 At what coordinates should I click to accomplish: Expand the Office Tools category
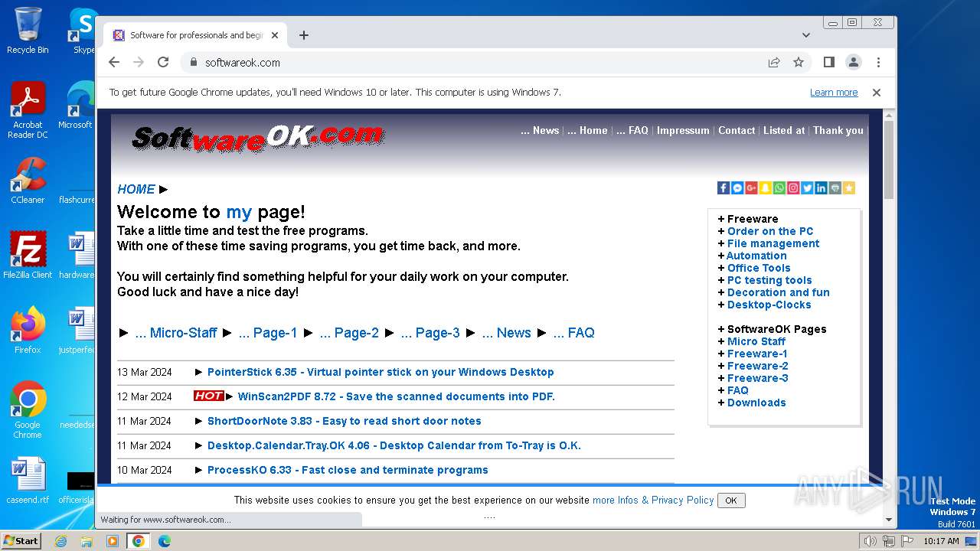(759, 268)
